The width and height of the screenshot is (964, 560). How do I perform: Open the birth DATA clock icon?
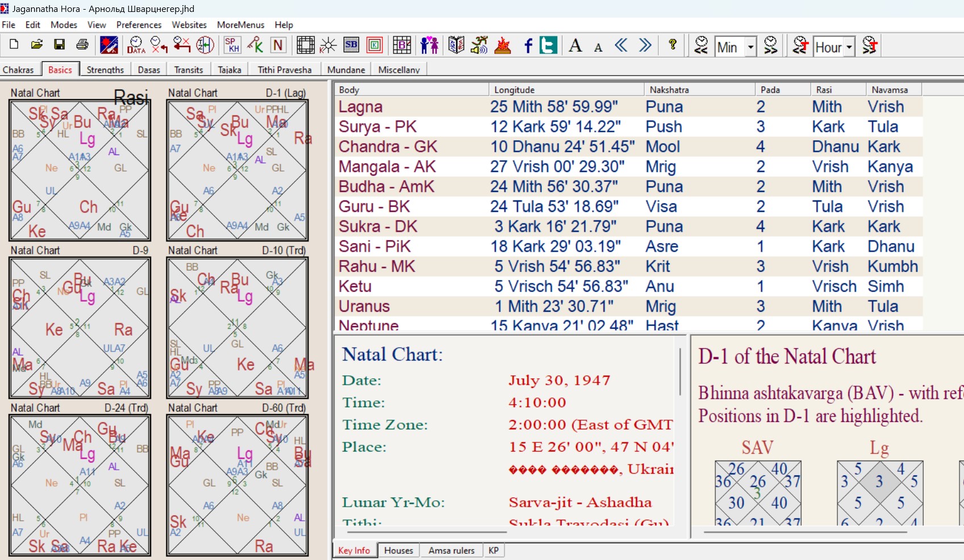point(136,45)
